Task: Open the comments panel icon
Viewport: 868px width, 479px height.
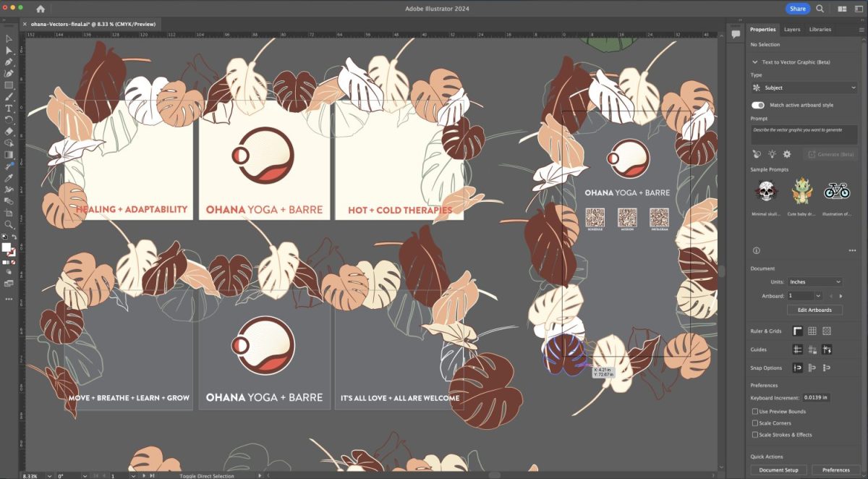Action: click(736, 34)
